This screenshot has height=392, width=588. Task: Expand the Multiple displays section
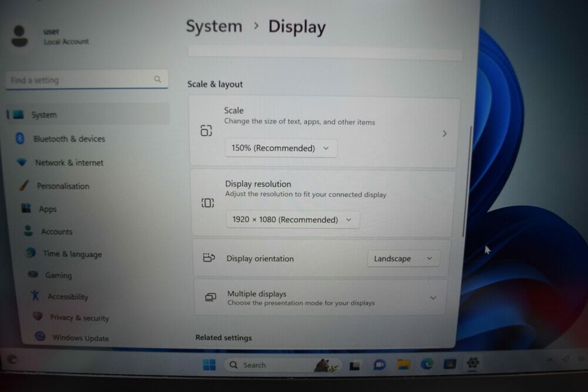433,298
